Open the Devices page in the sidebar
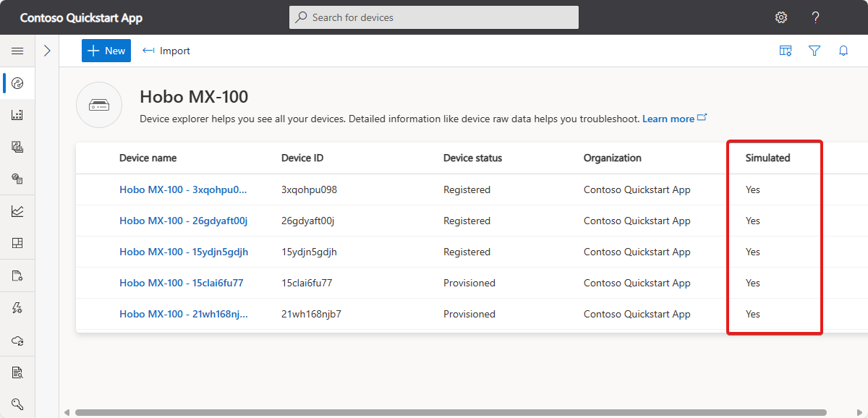This screenshot has width=868, height=418. click(17, 83)
